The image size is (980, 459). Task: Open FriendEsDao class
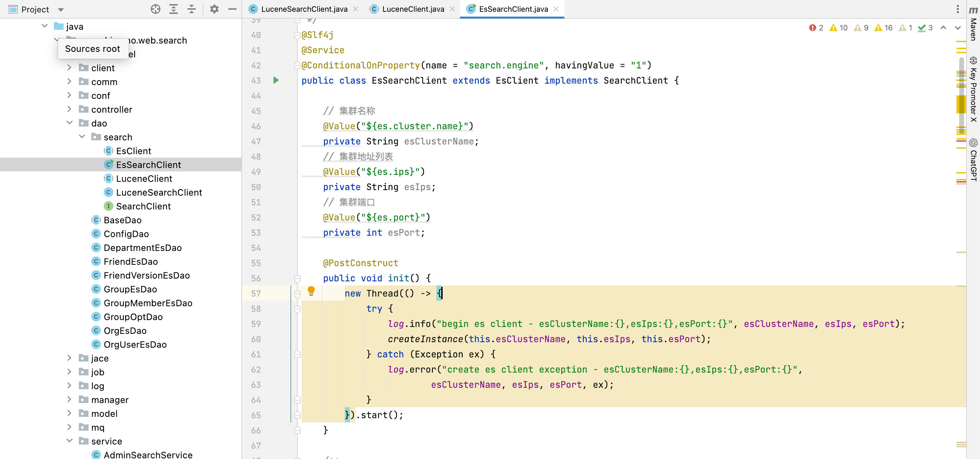coord(131,262)
